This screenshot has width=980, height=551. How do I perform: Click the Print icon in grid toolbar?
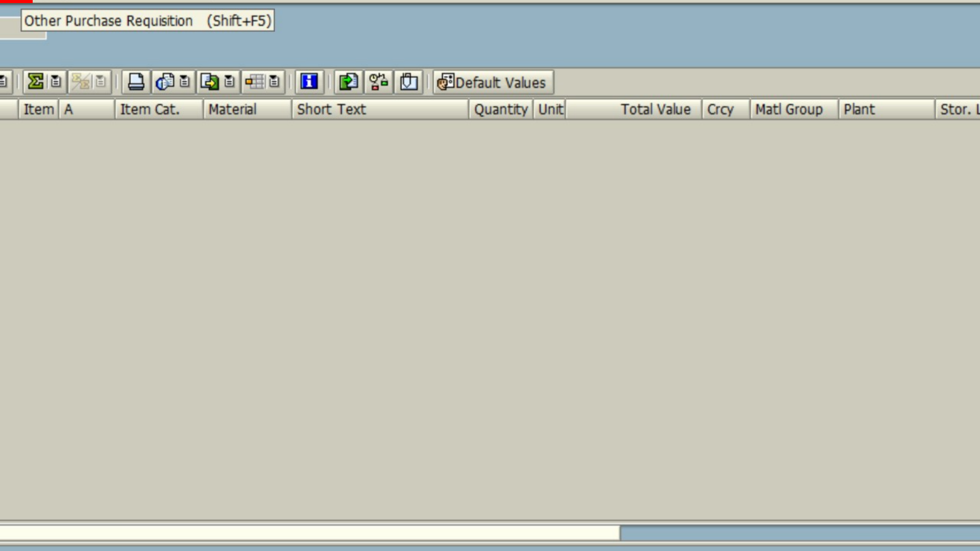pos(136,82)
